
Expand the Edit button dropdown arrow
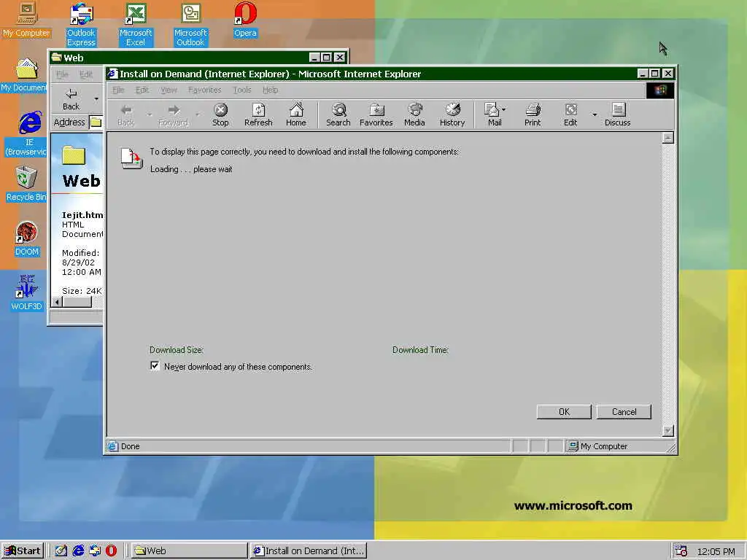coord(594,114)
